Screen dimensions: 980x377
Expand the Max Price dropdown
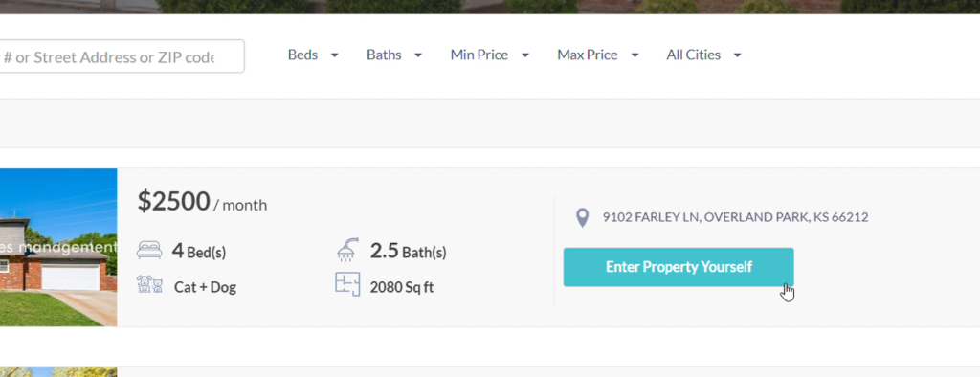[x=598, y=55]
